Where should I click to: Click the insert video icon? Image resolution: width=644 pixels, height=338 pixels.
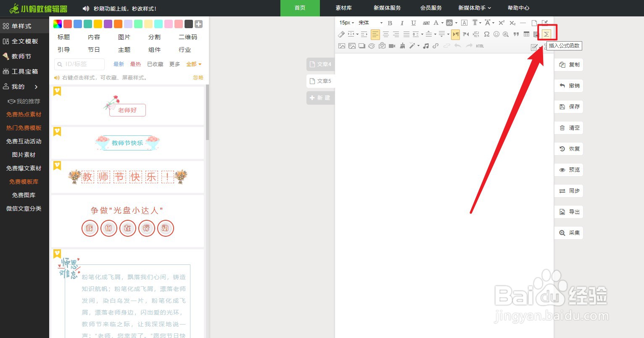(392, 45)
